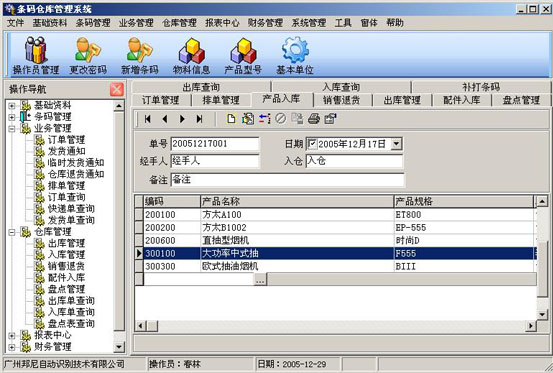Switch to the 销售退货 tab

click(342, 100)
